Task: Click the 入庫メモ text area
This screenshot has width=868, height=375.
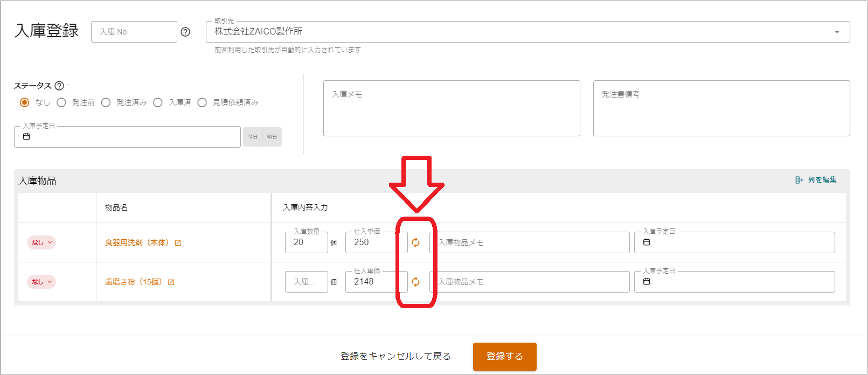Action: pos(452,108)
